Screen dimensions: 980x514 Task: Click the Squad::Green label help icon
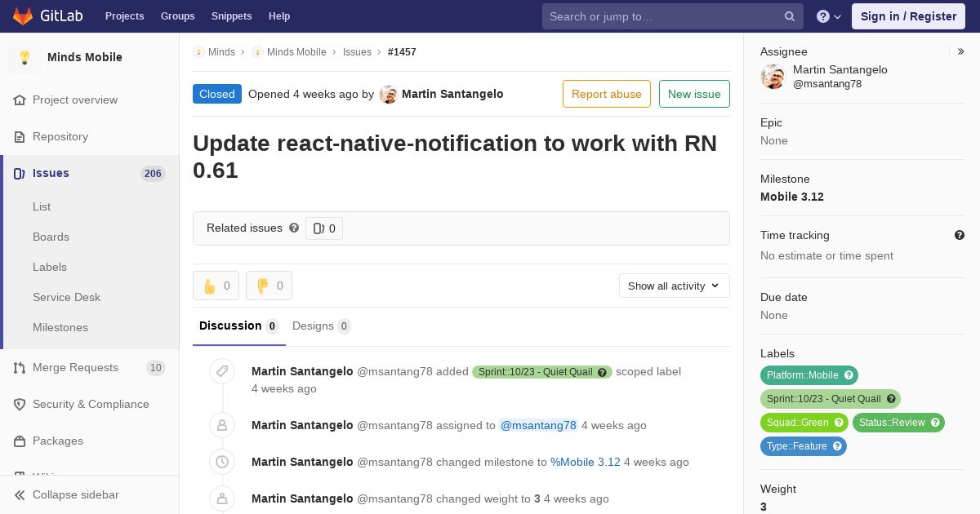tap(839, 423)
